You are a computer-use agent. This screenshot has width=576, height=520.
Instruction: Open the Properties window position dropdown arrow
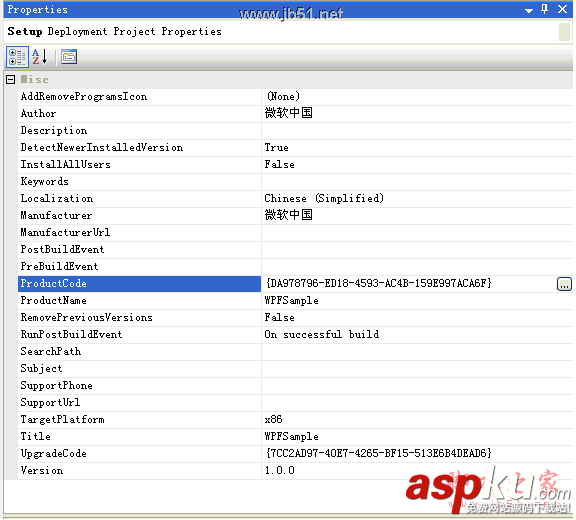529,10
